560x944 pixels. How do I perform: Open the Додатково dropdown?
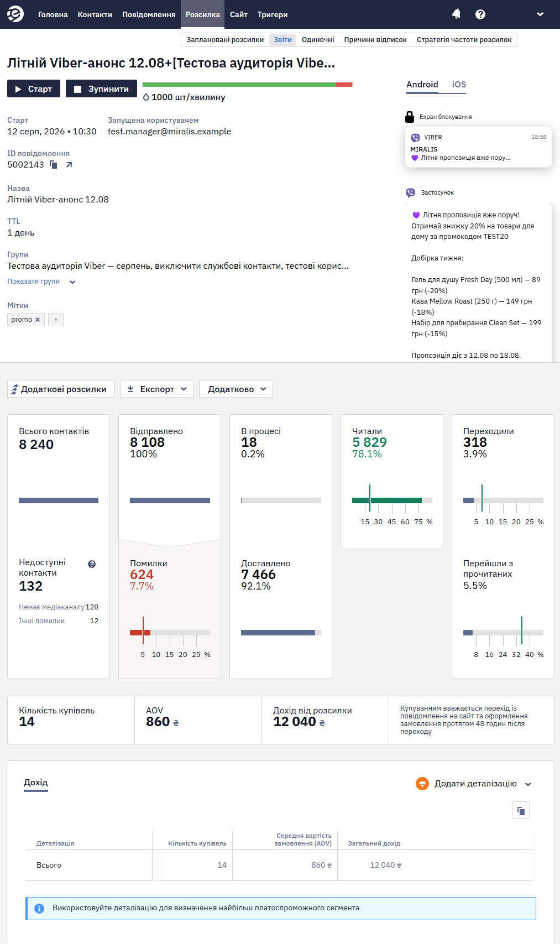[x=236, y=389]
